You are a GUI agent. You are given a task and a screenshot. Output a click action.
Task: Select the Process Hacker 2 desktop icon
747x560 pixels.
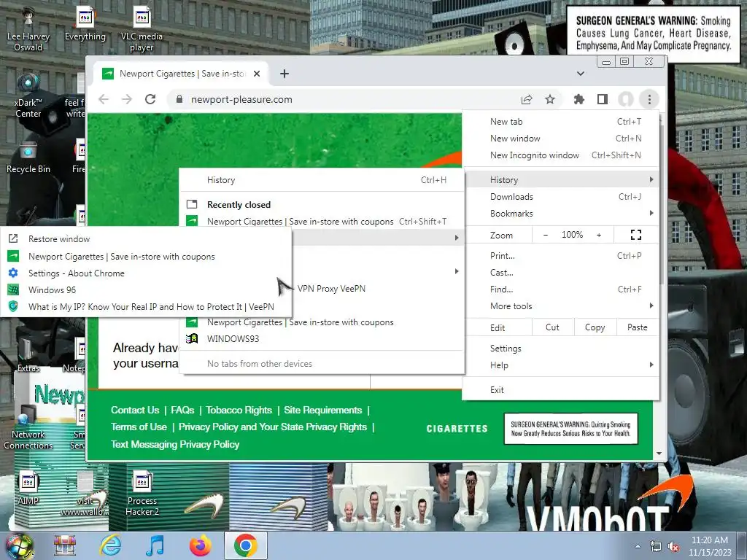tap(142, 494)
